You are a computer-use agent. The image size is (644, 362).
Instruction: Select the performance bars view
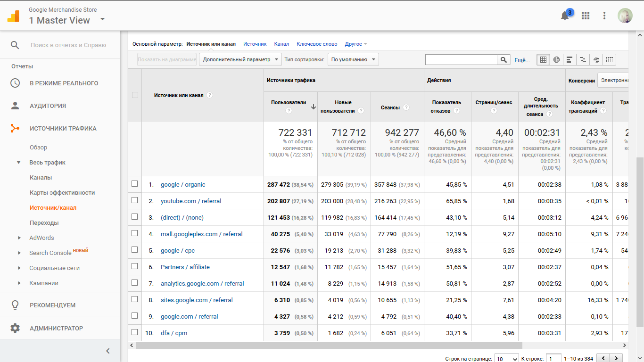[569, 59]
